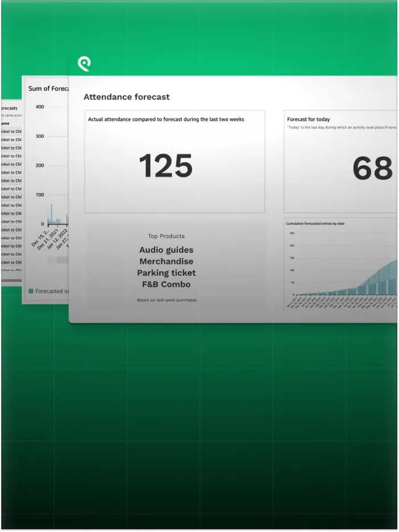The image size is (399, 532).
Task: Select Audio guides in Top Products
Action: [166, 250]
